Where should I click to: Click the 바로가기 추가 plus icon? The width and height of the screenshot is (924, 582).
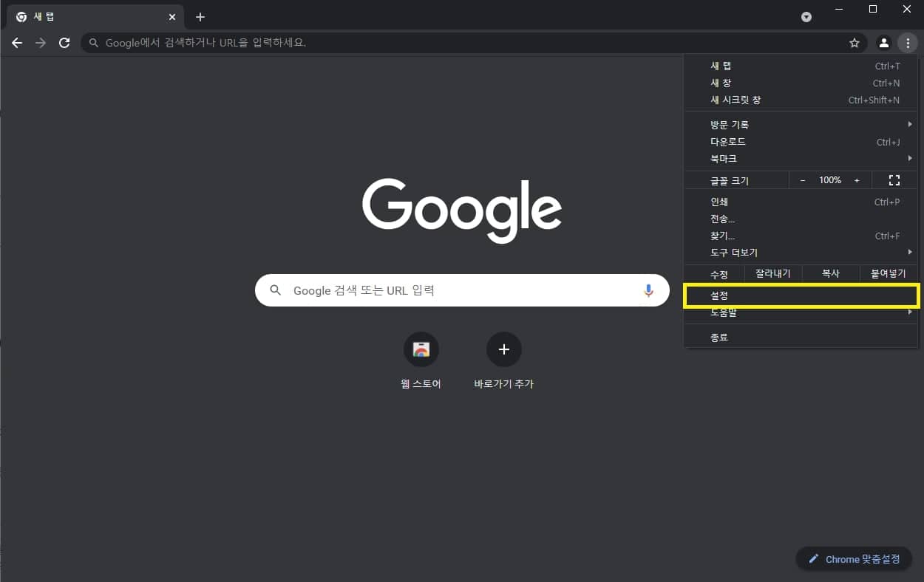point(503,349)
